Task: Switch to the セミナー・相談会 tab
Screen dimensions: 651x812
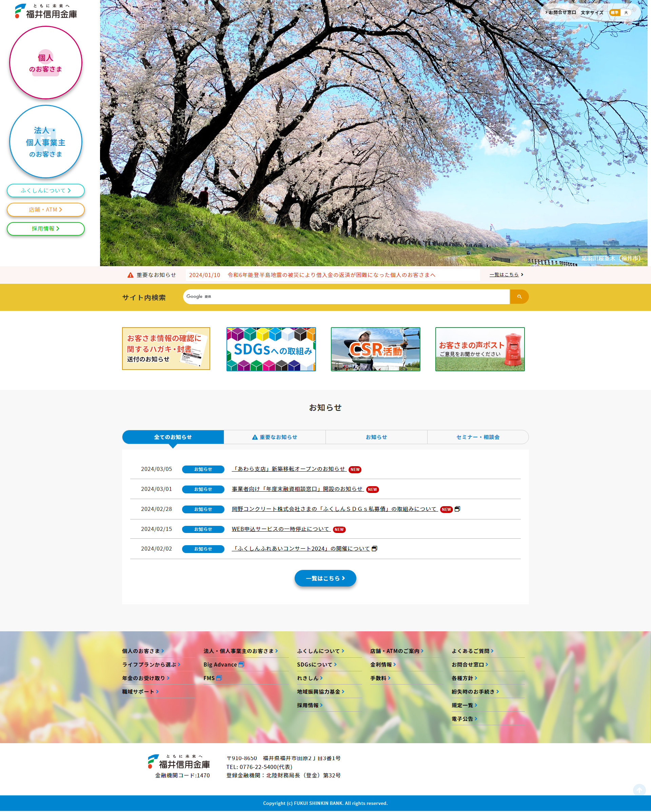Action: (x=478, y=437)
